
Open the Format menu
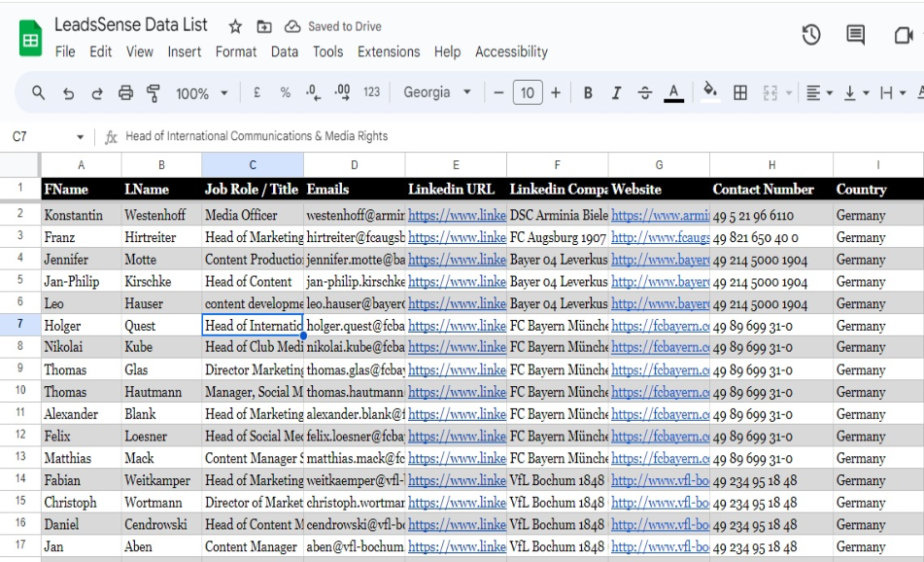pos(236,52)
